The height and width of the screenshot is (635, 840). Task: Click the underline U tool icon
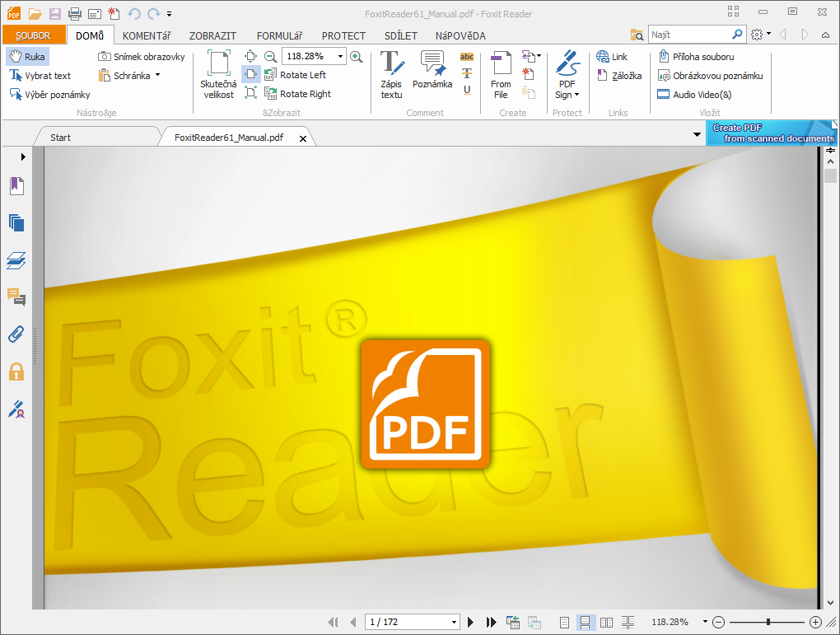[x=467, y=90]
